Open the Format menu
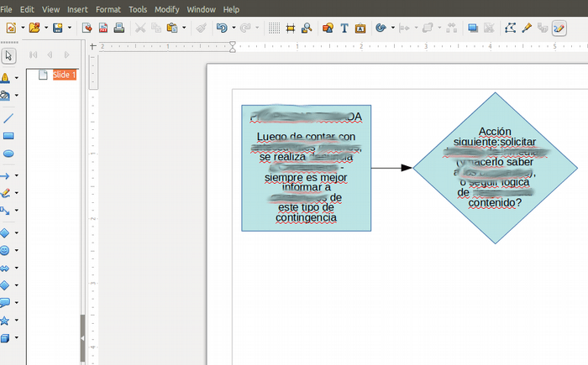 [x=108, y=9]
